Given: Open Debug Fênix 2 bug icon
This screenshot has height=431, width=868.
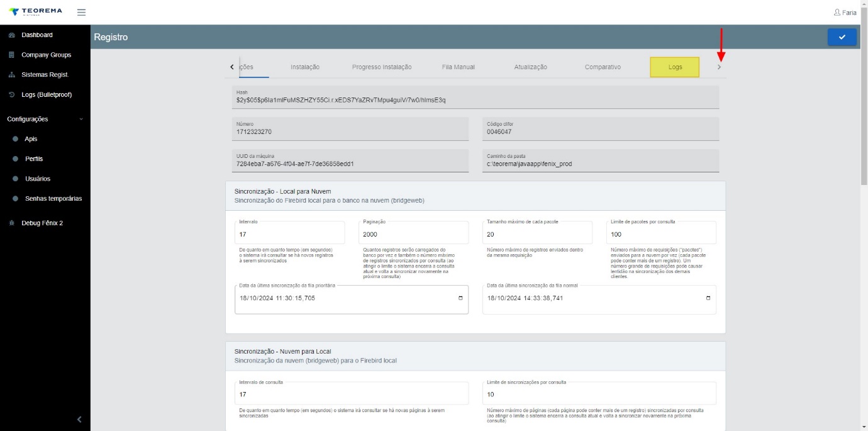Looking at the screenshot, I should [x=11, y=223].
